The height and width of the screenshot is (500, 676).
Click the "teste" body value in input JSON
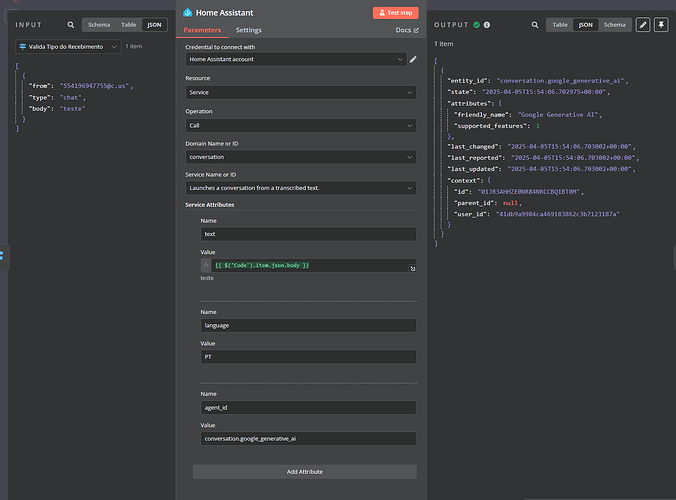coord(72,109)
